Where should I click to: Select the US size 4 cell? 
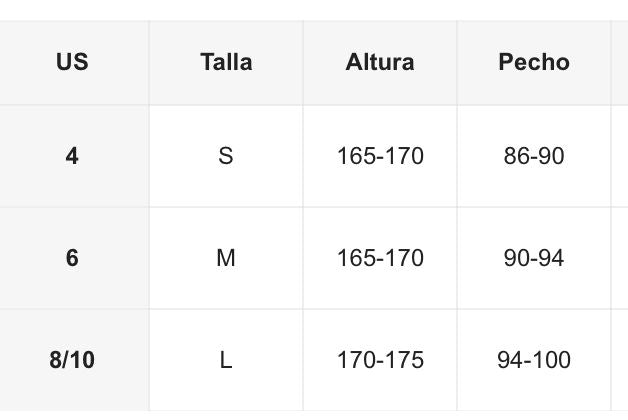click(72, 156)
